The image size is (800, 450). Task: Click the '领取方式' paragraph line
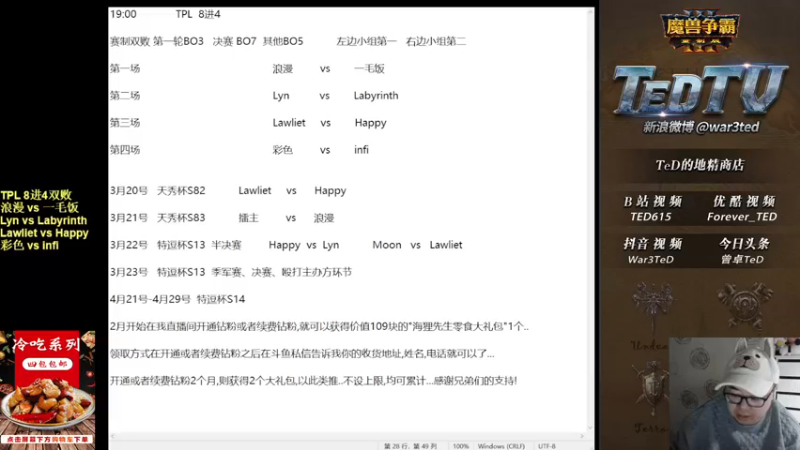[302, 354]
